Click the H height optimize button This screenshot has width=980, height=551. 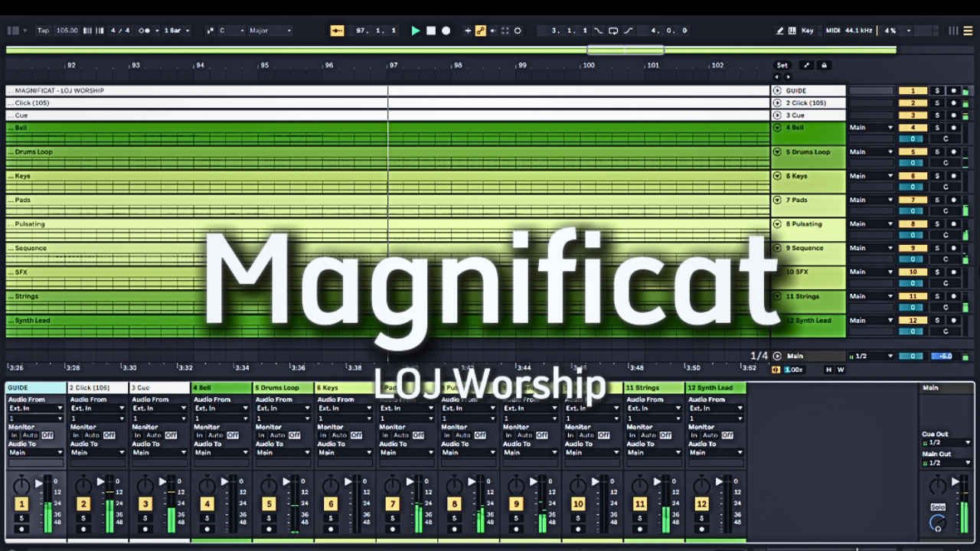click(x=828, y=370)
